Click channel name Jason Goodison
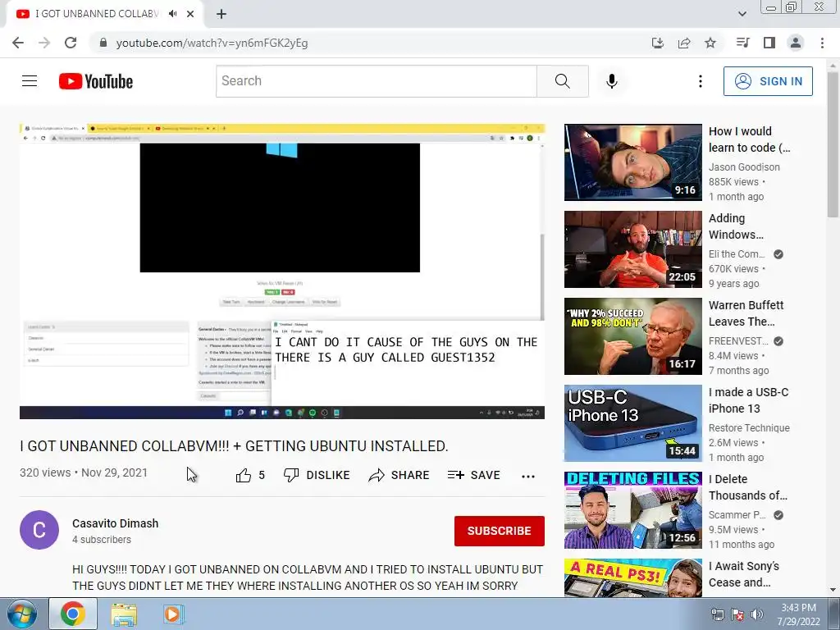 pos(744,167)
